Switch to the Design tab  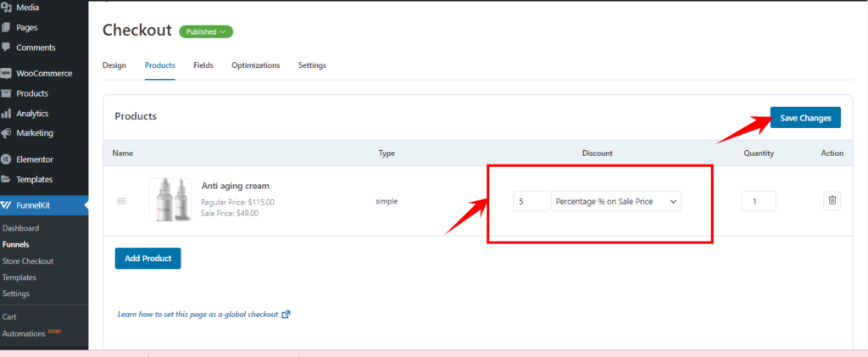(x=114, y=65)
